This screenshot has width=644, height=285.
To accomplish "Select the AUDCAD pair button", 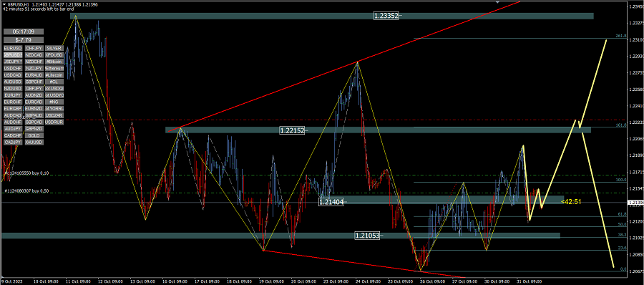I will pyautogui.click(x=13, y=115).
